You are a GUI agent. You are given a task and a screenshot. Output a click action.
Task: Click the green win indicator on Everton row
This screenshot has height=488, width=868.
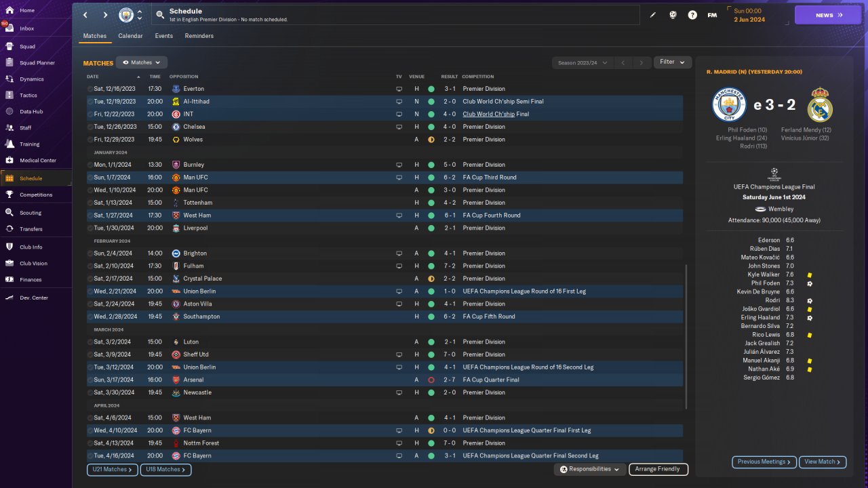point(431,89)
